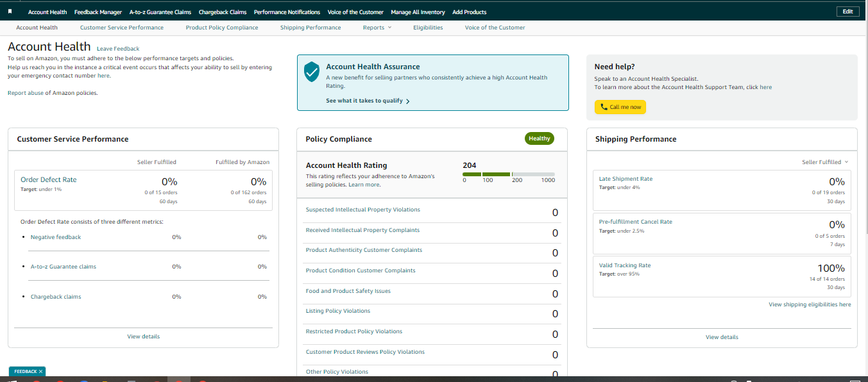
Task: Click the bookmark flag icon in top bar
Action: point(10,12)
